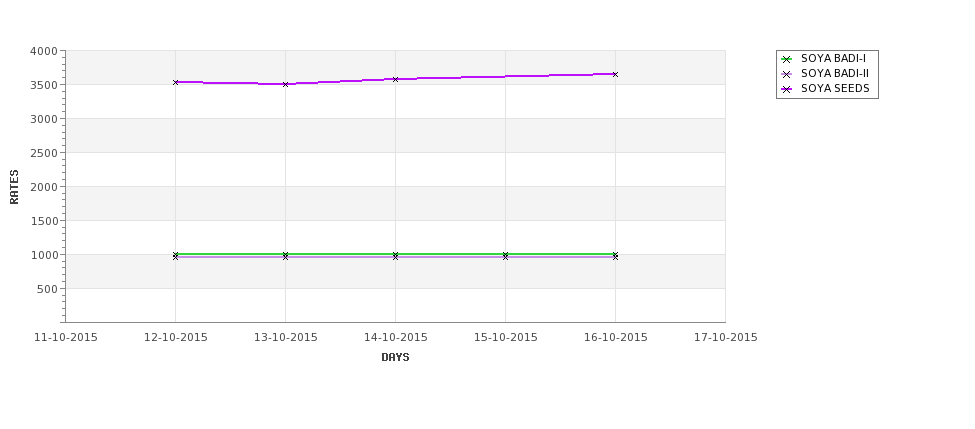Click the 14-10-2015 x-axis date label
This screenshot has width=975, height=429.
pos(396,337)
